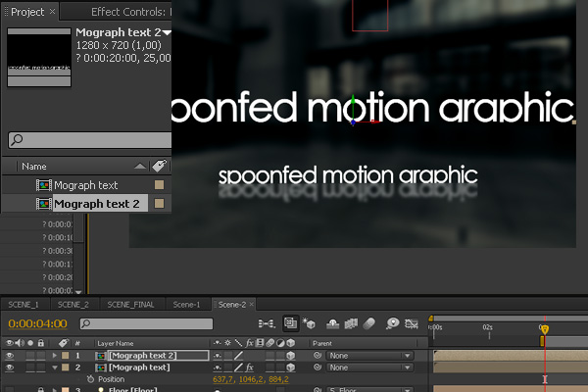Open the SCENE_FINAL timeline tab
The image size is (588, 392).
[x=131, y=304]
